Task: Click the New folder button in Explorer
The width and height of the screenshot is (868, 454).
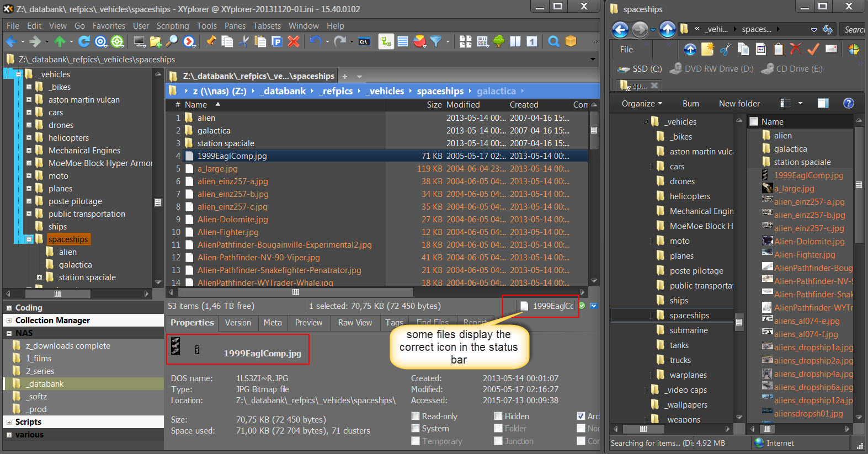Action: click(x=739, y=104)
